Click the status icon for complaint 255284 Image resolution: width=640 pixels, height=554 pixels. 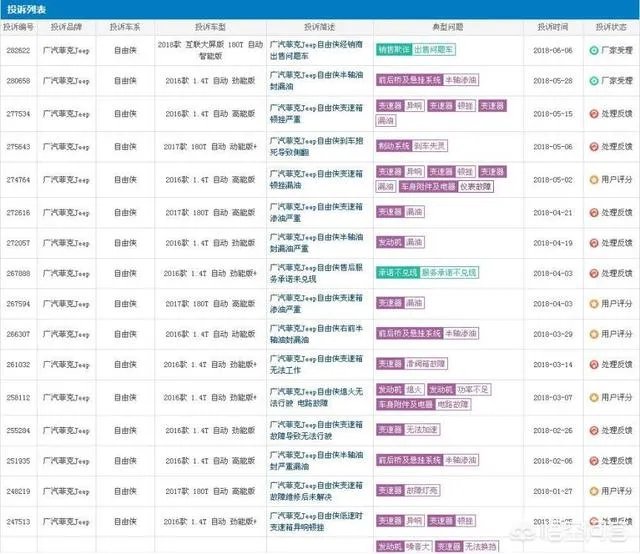click(x=594, y=430)
